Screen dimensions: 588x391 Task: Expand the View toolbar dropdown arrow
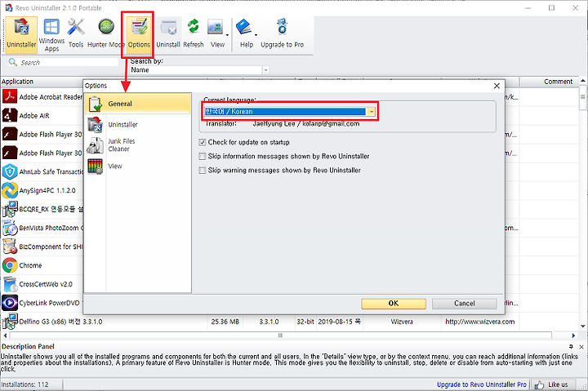coord(227,35)
